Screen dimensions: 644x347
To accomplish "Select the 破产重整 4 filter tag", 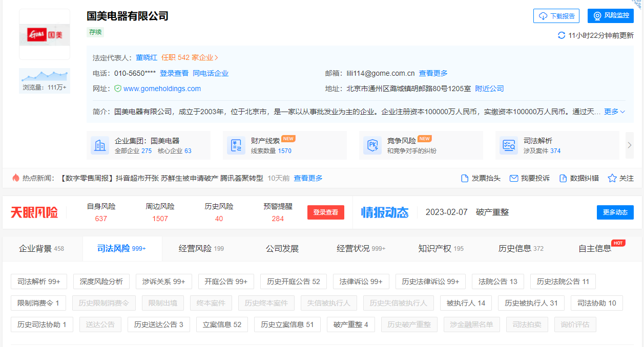I will coord(350,324).
